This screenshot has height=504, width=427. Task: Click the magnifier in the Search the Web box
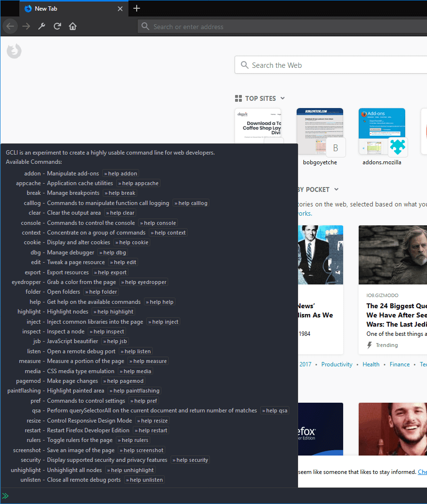(245, 65)
